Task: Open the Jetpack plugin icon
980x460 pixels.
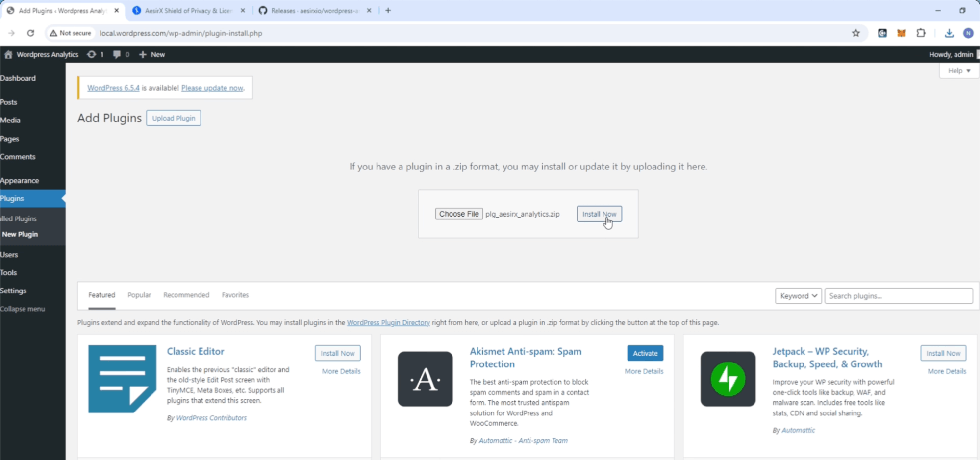Action: click(x=728, y=379)
